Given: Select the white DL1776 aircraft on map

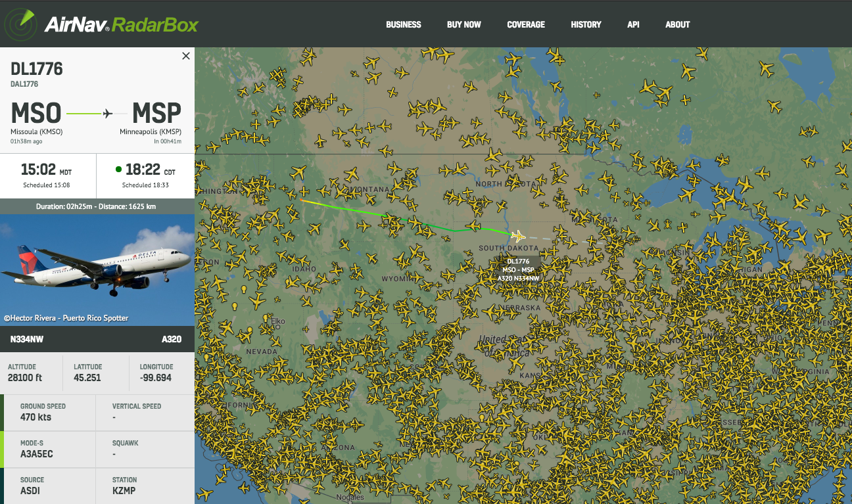Looking at the screenshot, I should 518,235.
